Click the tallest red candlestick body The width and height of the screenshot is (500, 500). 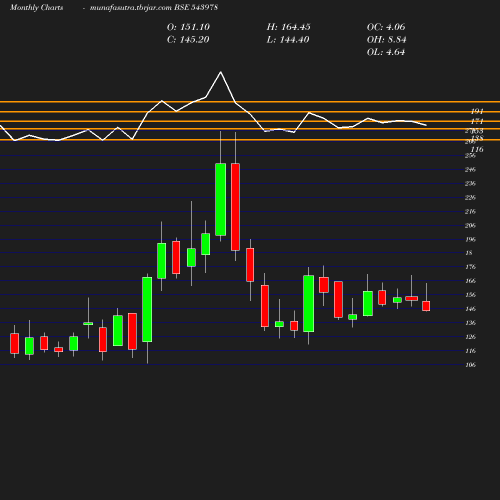tap(235, 207)
